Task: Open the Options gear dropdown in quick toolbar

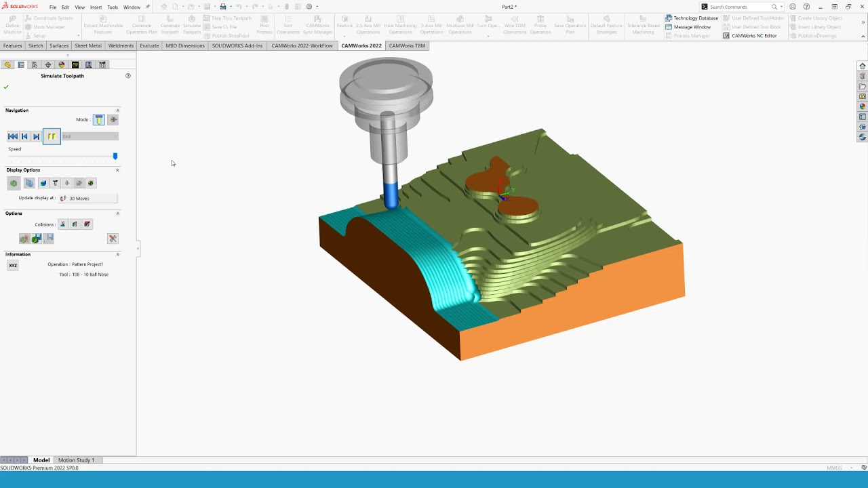Action: click(310, 7)
